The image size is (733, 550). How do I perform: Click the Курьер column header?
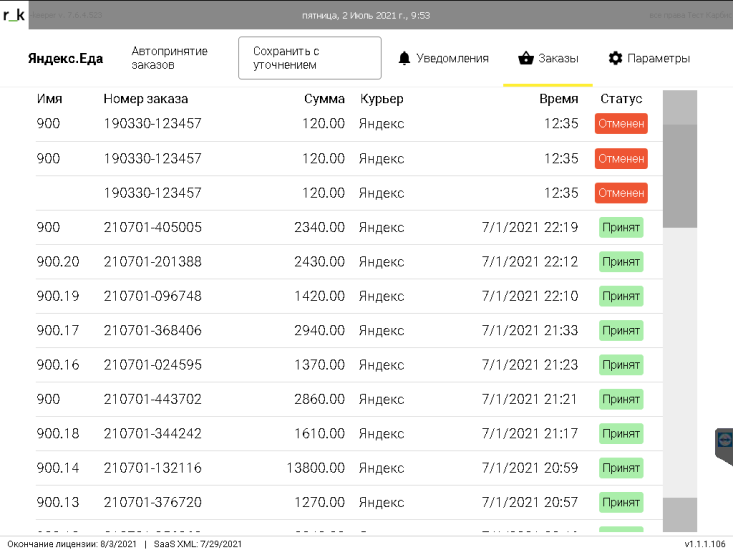[381, 99]
